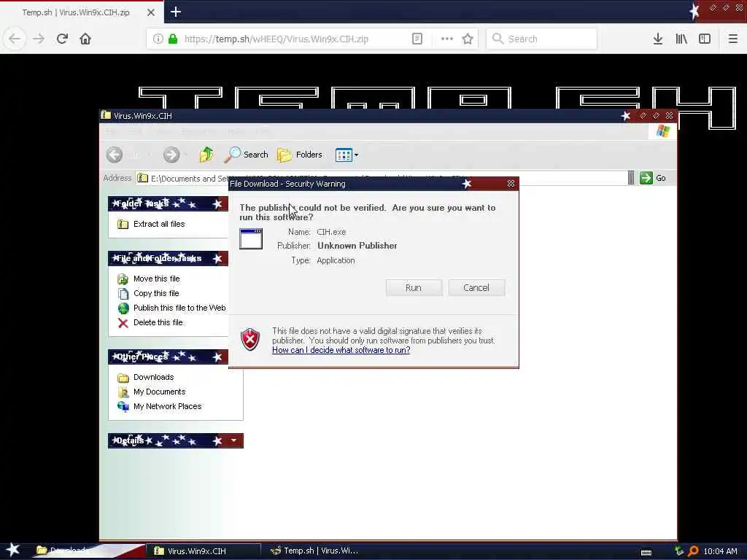The image size is (747, 560).
Task: Click the Start button star on taskbar
Action: point(13,550)
